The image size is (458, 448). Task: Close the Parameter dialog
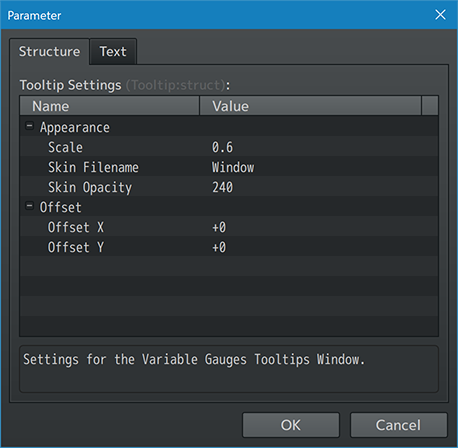[x=440, y=15]
